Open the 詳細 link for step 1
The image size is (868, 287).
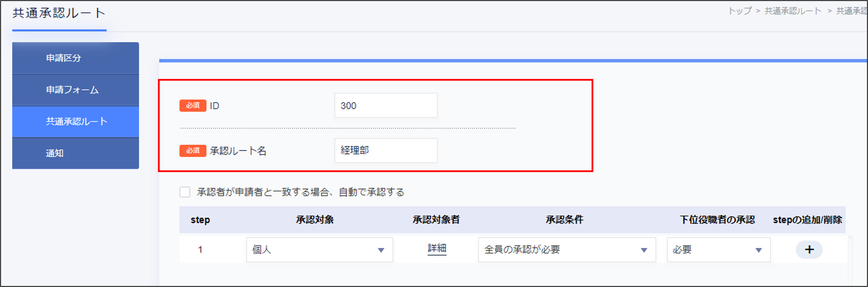(437, 249)
